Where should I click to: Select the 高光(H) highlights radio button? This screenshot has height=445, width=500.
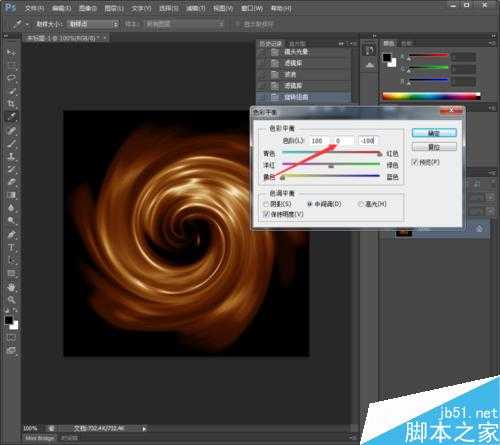click(360, 204)
